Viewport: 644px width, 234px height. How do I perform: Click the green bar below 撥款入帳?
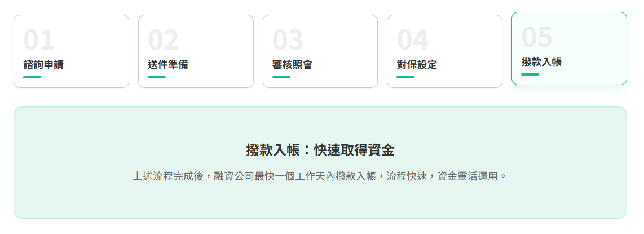point(530,74)
